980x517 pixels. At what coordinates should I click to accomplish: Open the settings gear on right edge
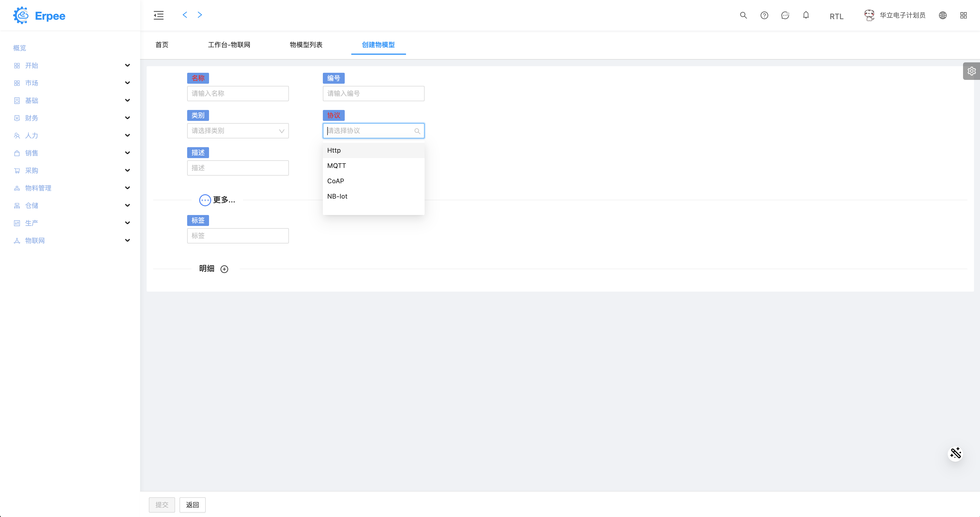coord(971,71)
